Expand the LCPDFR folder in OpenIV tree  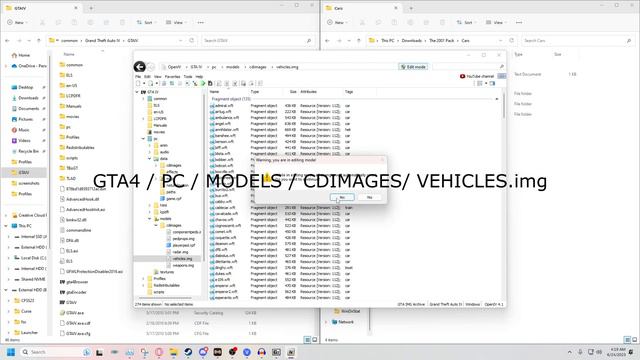[143, 119]
